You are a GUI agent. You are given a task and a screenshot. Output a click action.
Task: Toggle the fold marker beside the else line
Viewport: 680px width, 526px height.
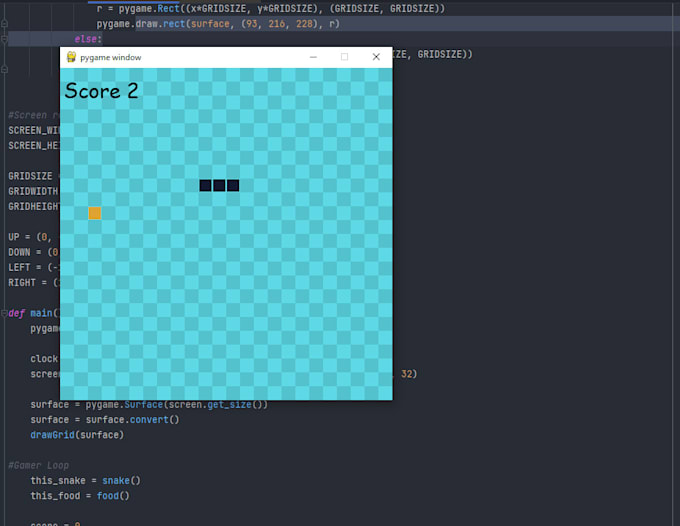pos(5,38)
